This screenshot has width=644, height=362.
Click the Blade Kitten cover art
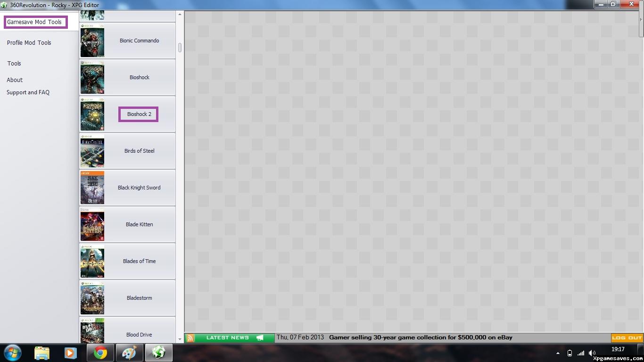pyautogui.click(x=92, y=225)
